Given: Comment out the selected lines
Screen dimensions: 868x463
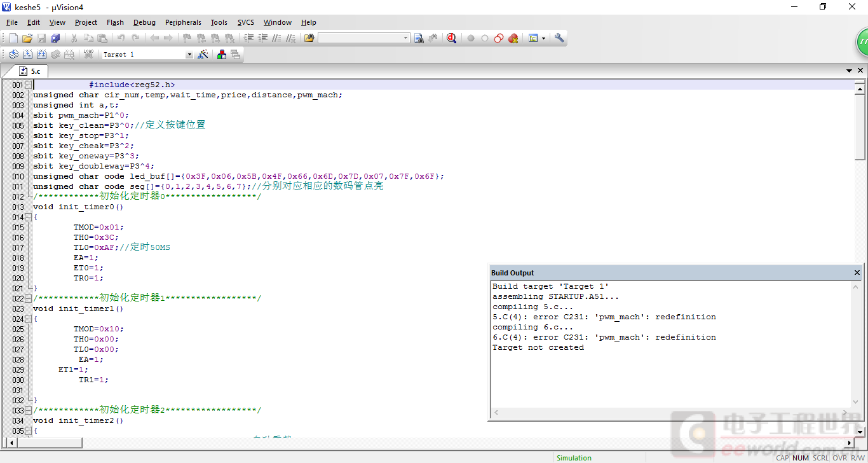Looking at the screenshot, I should click(x=276, y=38).
